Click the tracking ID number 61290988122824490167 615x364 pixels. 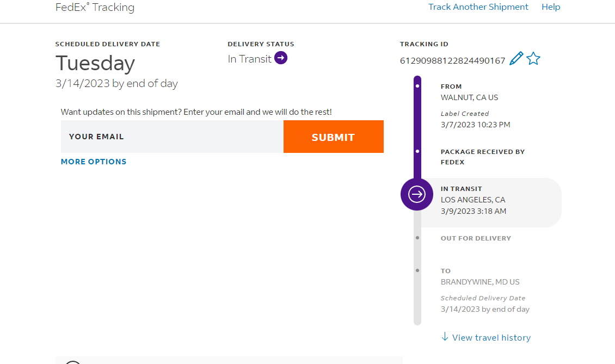click(x=452, y=60)
